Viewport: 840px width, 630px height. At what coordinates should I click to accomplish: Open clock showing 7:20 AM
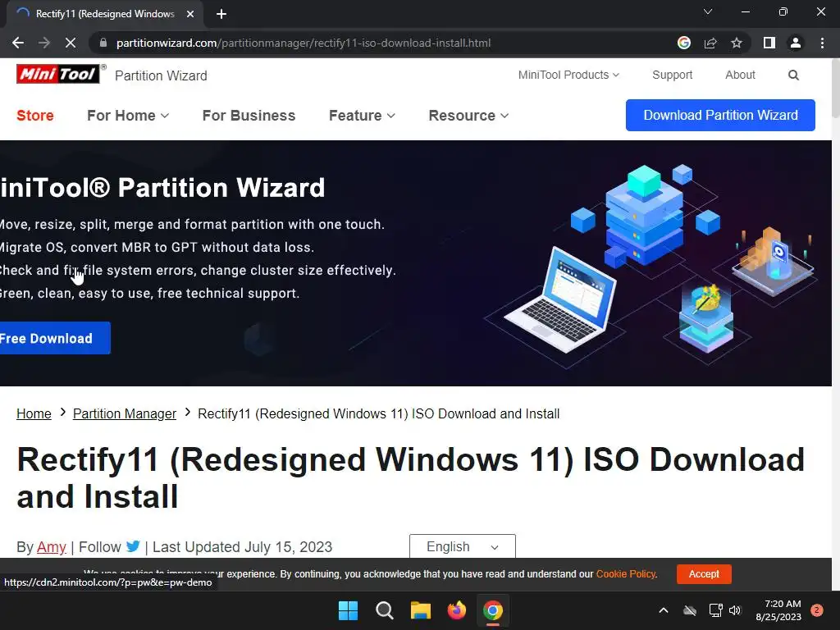click(778, 610)
